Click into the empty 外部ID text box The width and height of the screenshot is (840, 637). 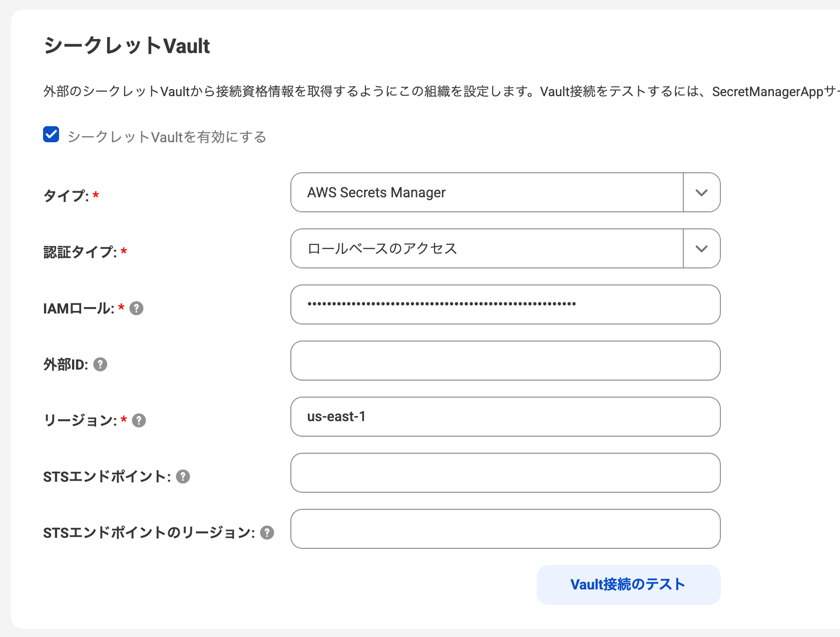[505, 361]
